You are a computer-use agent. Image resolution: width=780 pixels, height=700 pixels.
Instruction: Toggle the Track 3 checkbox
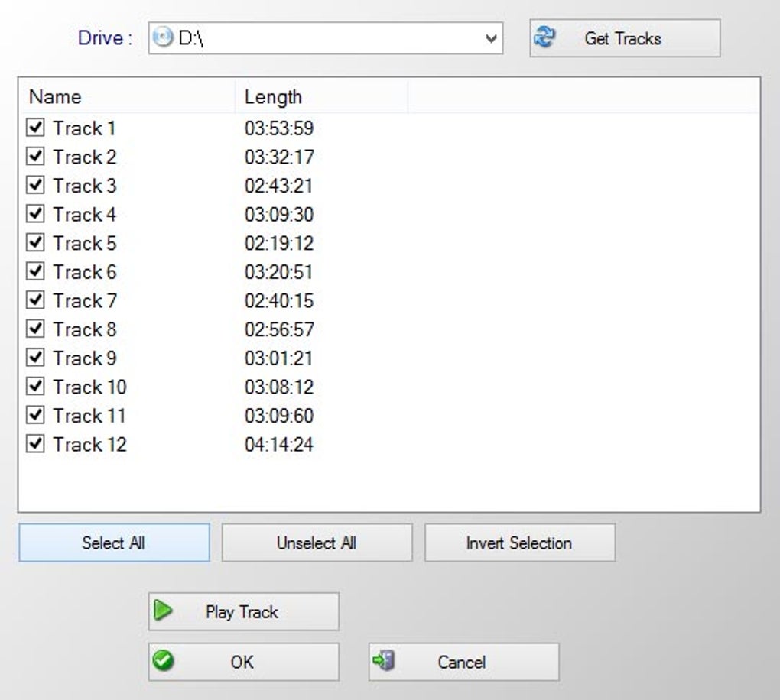pos(35,185)
